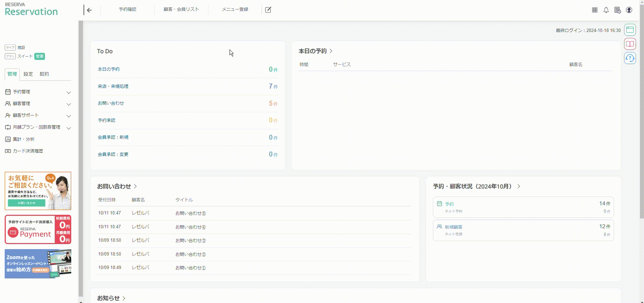Click the RESERVA Payment banner
Viewport: 644px width, 303px height.
point(38,230)
